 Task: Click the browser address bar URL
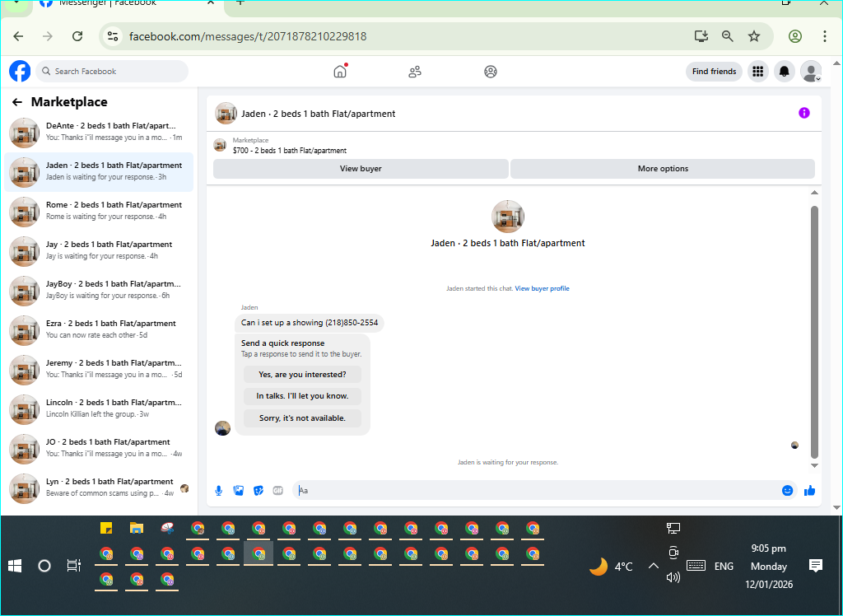248,36
